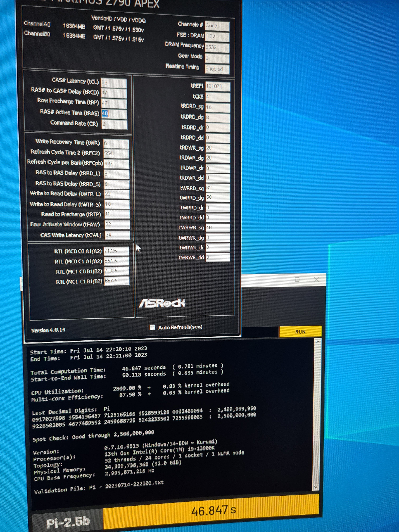Click the tRDRD_sg field
Screen dimensions: 399x532
tap(218, 108)
